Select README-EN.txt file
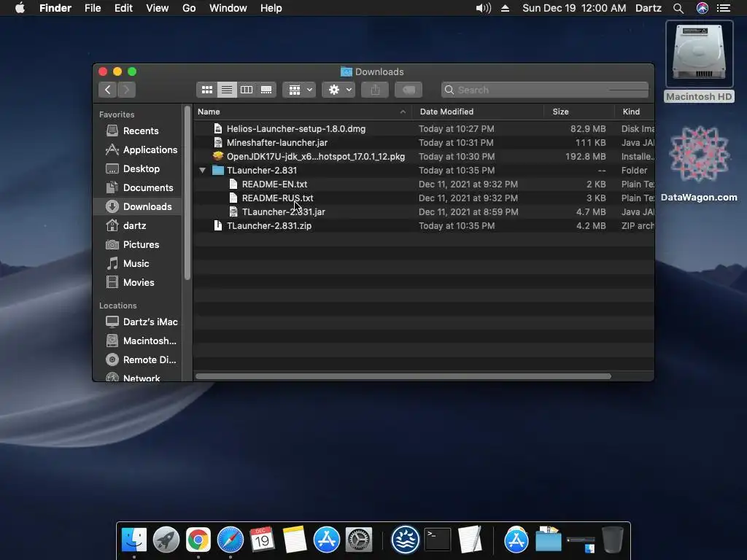The height and width of the screenshot is (560, 747). tap(424, 184)
